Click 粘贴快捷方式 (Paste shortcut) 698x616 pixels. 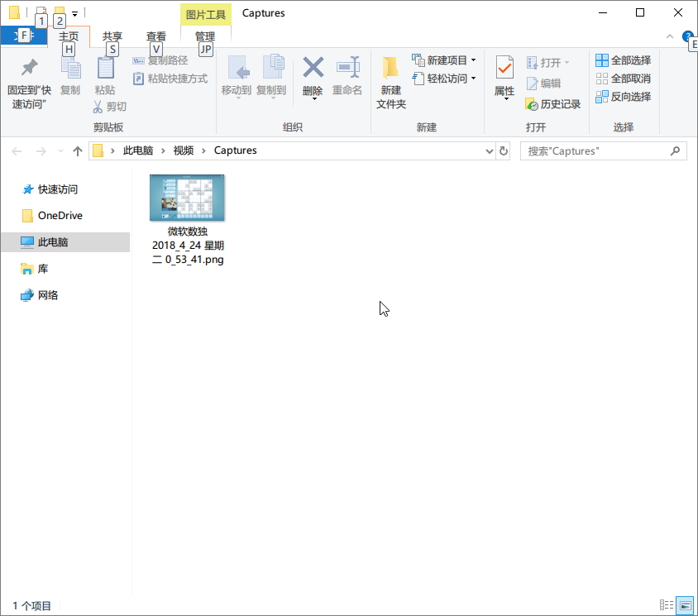click(x=170, y=79)
